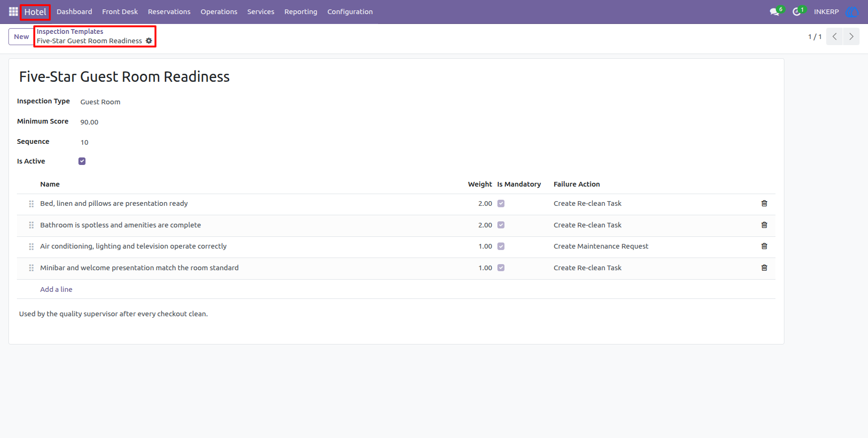Open the conversations chat icon

775,12
